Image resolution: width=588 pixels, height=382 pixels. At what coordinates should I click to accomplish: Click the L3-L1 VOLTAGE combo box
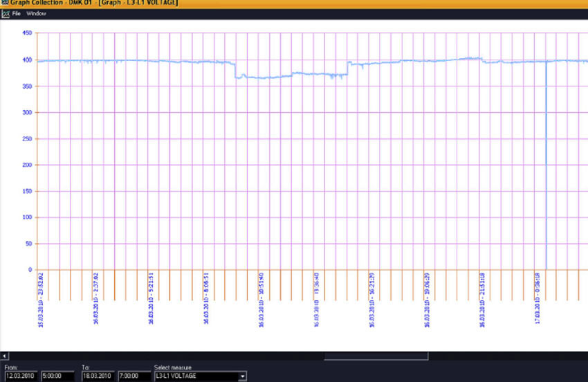point(195,376)
